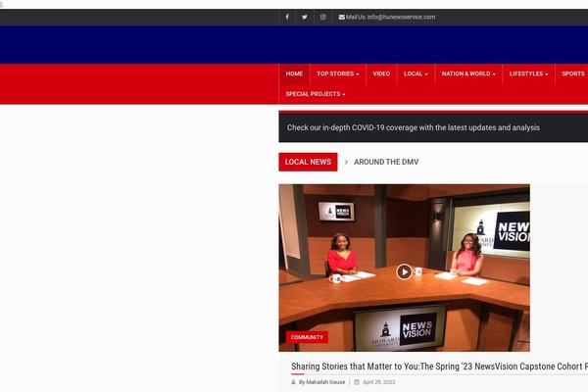Open the Sharing Stories that Matter headline
The height and width of the screenshot is (392, 588).
[x=439, y=367]
